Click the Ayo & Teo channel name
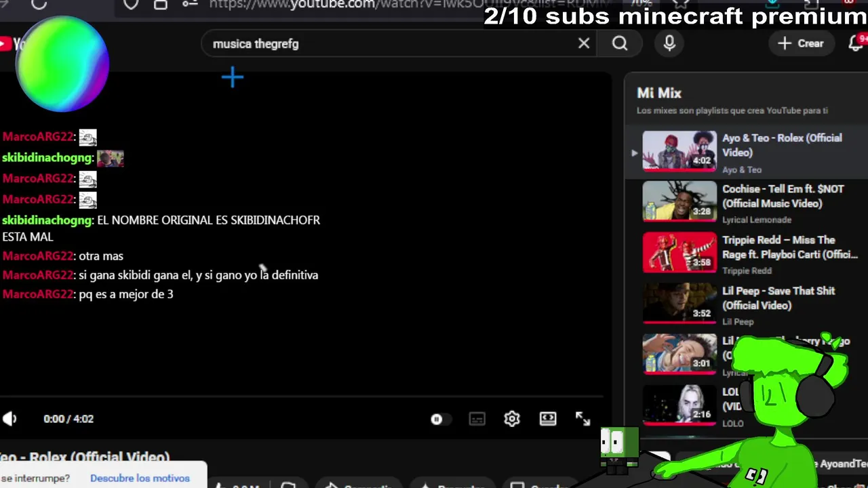The image size is (868, 488). 742,169
